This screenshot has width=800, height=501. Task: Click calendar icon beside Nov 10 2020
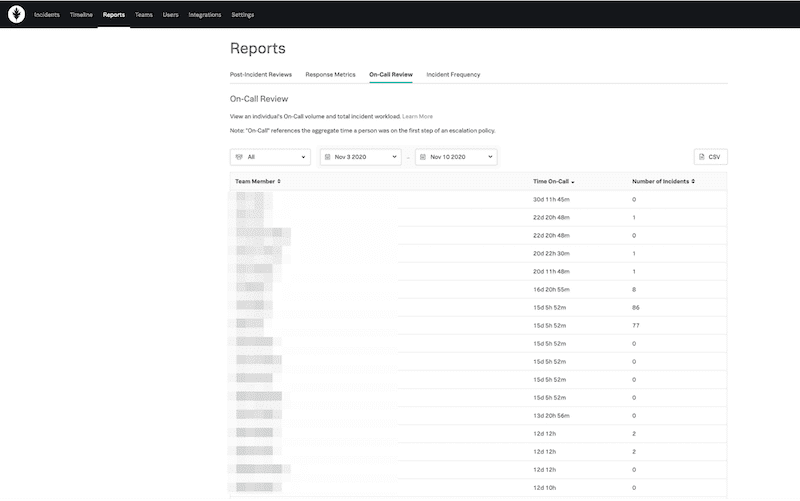423,157
